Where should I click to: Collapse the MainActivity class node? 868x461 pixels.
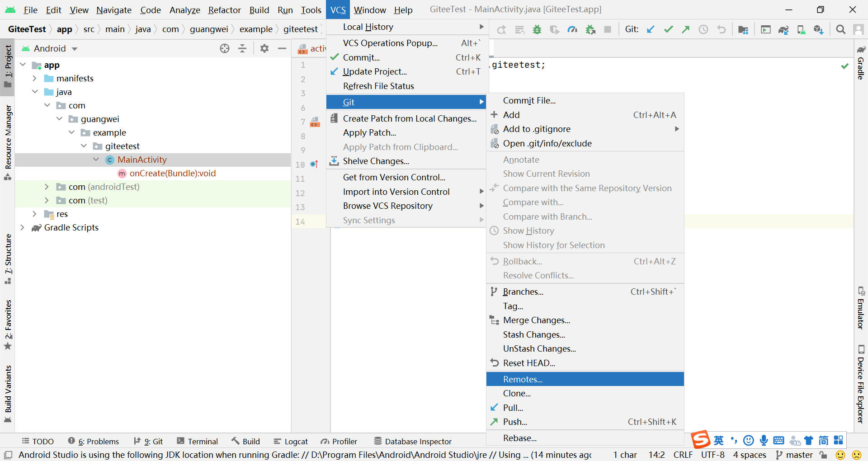point(96,160)
